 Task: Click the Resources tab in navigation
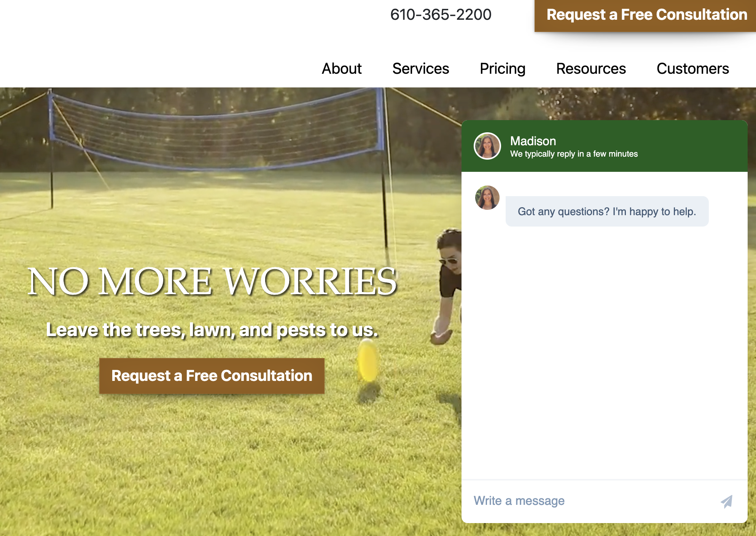pos(591,68)
